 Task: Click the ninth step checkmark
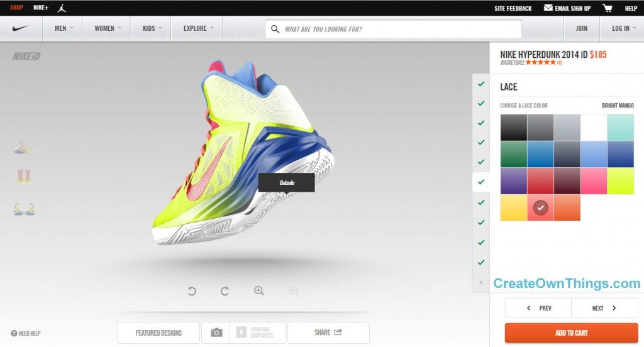[481, 242]
